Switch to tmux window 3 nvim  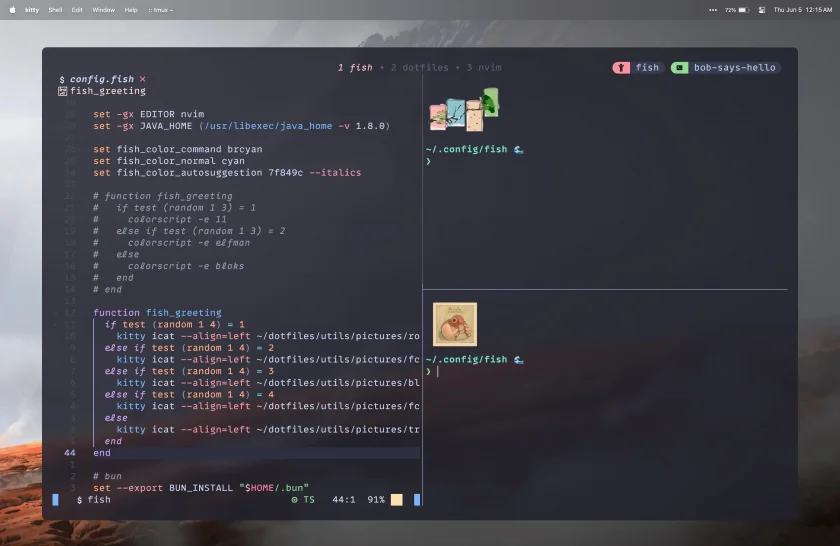[484, 68]
